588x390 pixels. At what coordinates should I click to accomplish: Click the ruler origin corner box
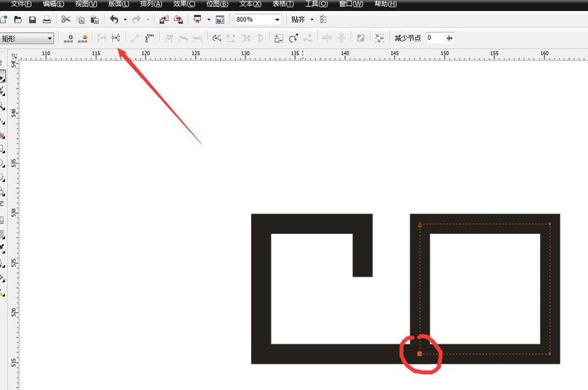(x=14, y=55)
